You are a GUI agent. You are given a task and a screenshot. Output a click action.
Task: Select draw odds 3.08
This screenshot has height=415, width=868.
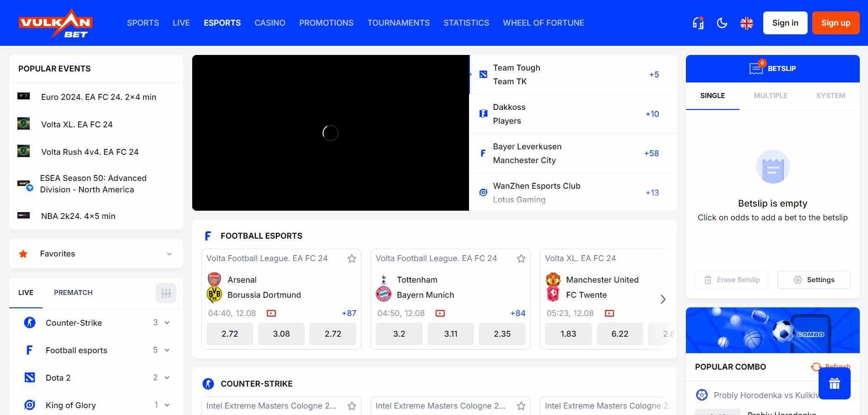281,334
